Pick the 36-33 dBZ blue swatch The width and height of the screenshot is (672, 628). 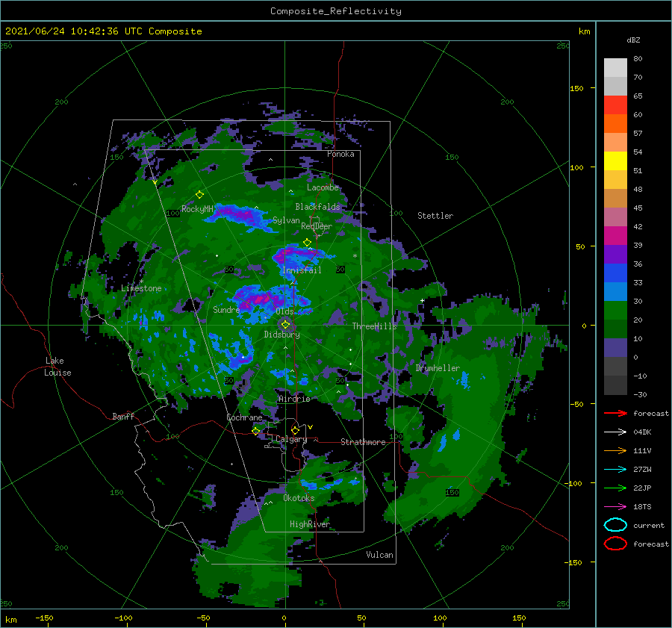pos(615,273)
